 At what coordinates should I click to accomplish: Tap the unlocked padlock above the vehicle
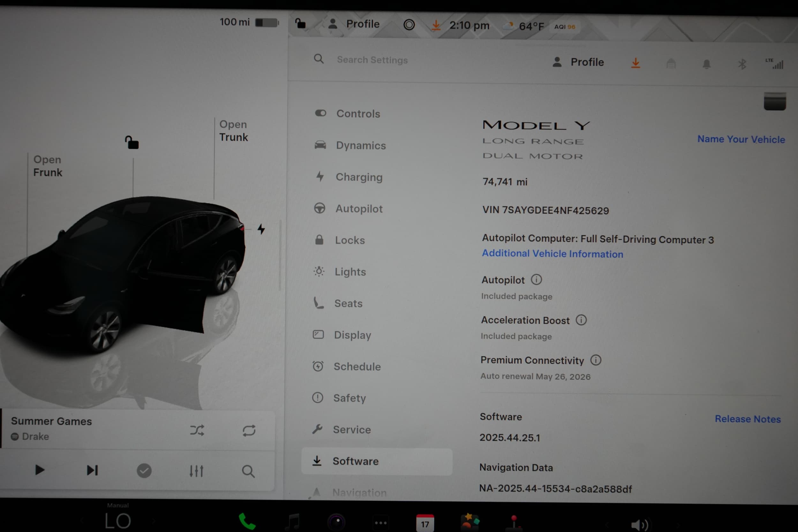tap(132, 142)
